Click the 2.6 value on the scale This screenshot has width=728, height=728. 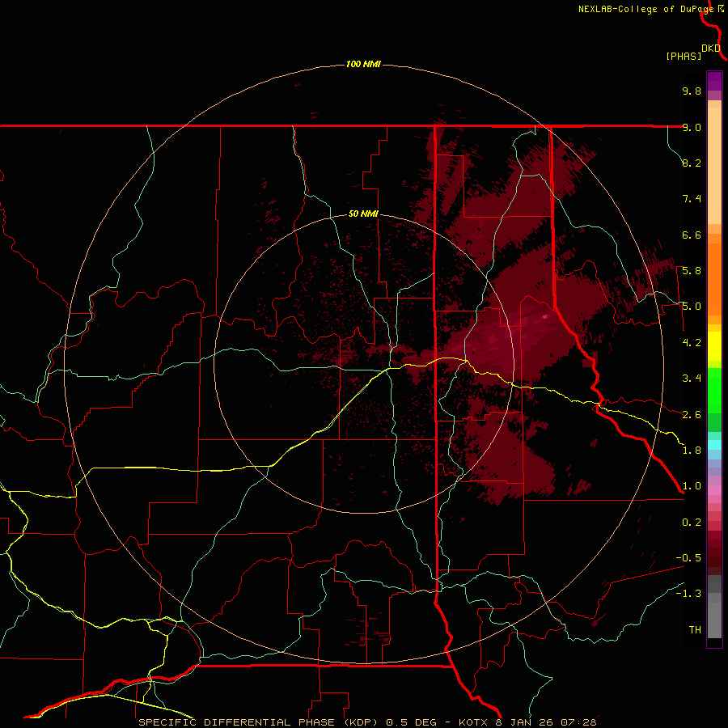coord(692,414)
